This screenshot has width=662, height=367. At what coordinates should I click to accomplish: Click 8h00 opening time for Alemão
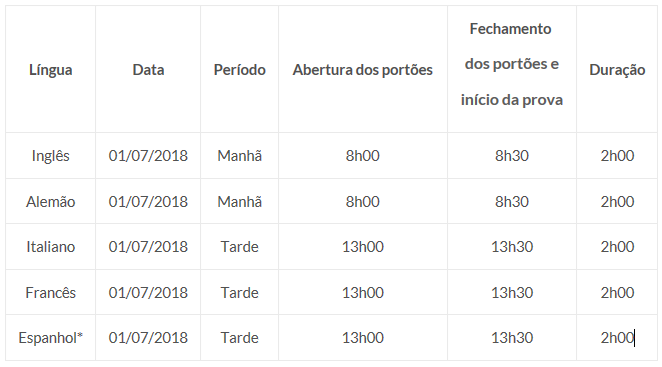coord(363,201)
